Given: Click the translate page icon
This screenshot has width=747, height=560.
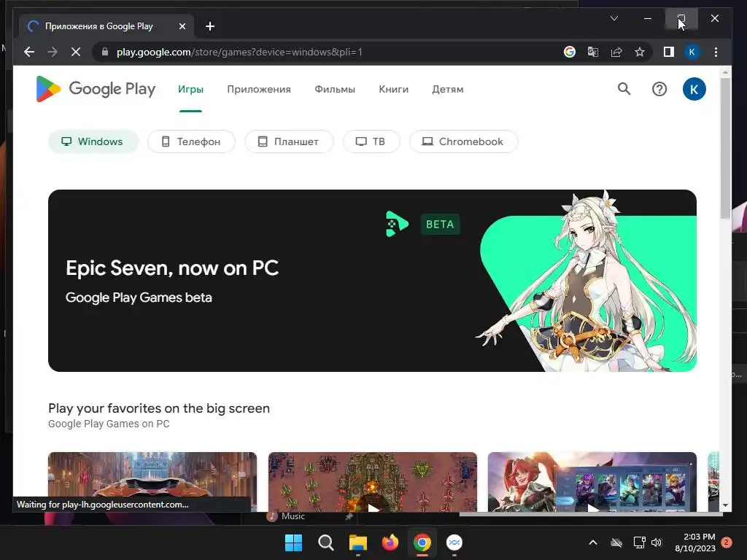Looking at the screenshot, I should tap(592, 52).
